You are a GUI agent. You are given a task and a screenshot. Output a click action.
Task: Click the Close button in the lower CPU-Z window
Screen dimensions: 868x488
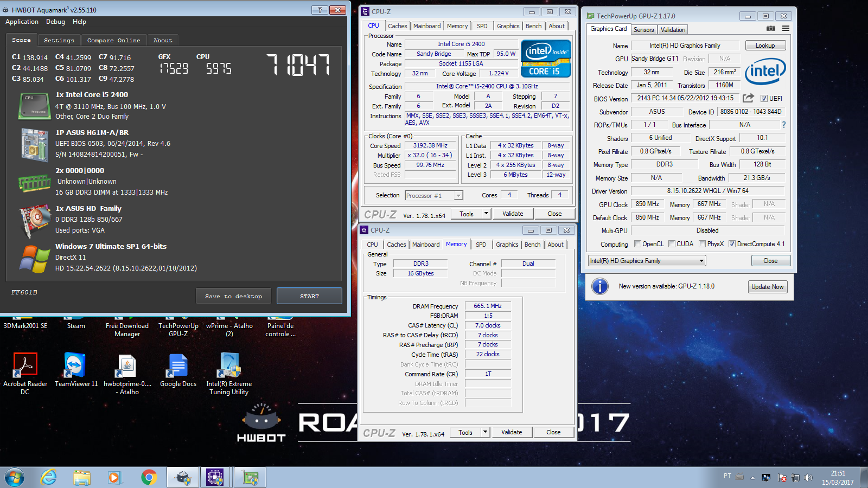(553, 432)
